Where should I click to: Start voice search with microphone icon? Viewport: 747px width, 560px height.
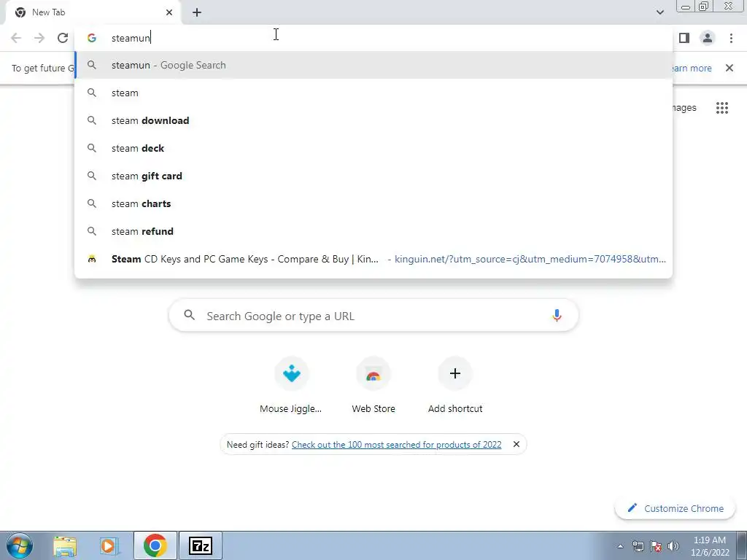click(557, 315)
